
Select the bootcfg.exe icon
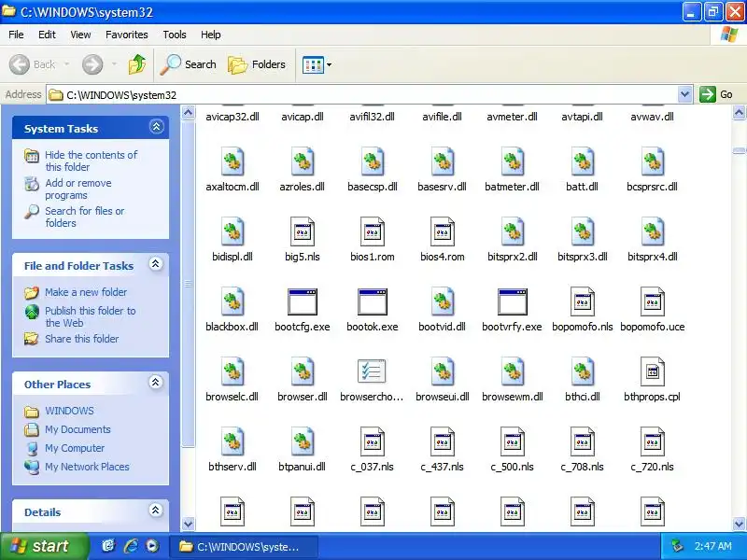(303, 301)
